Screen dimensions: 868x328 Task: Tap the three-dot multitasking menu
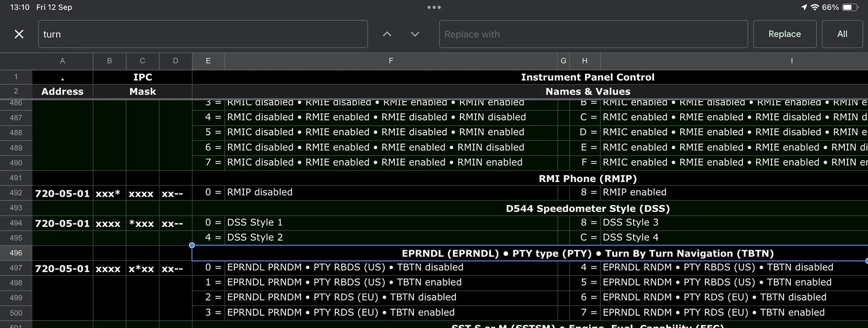click(x=434, y=7)
